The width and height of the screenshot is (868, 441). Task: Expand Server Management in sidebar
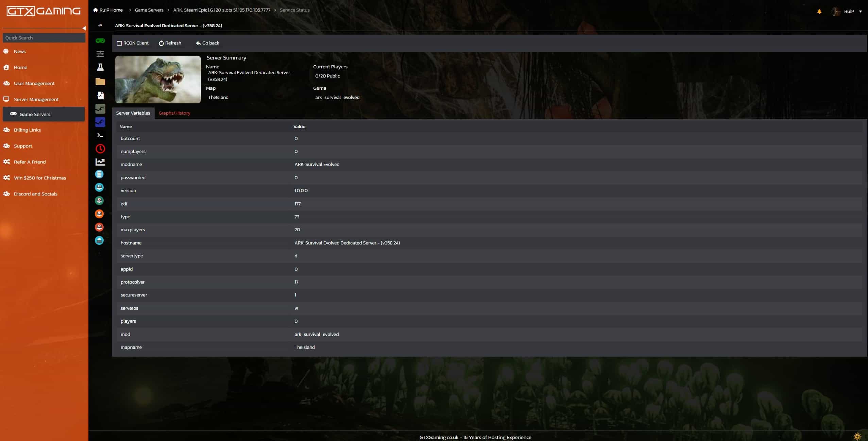[36, 99]
